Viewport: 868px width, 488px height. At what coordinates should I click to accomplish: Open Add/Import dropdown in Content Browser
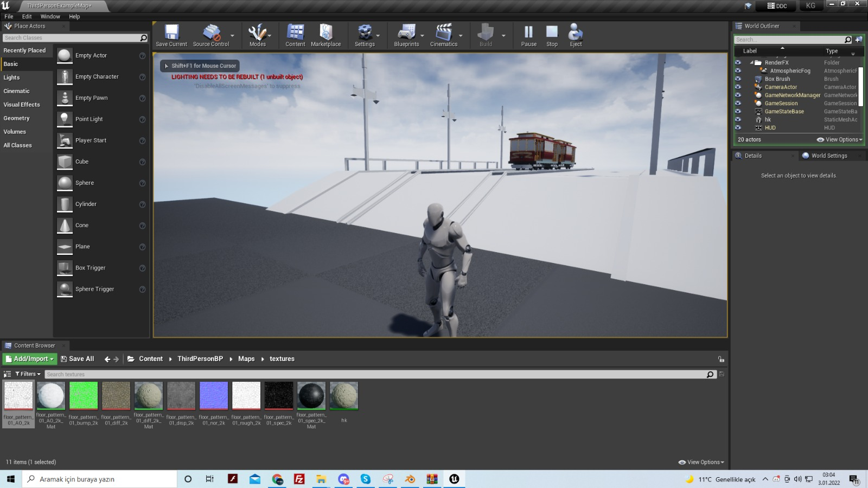[30, 359]
